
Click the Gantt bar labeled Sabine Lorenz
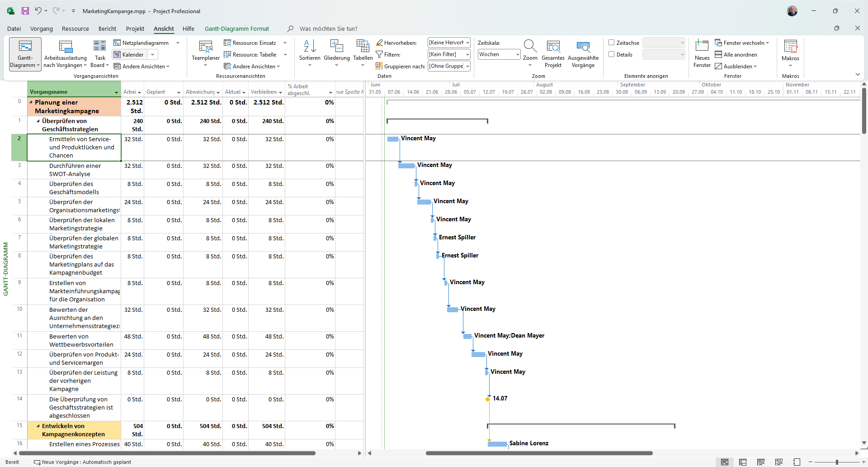(x=497, y=444)
